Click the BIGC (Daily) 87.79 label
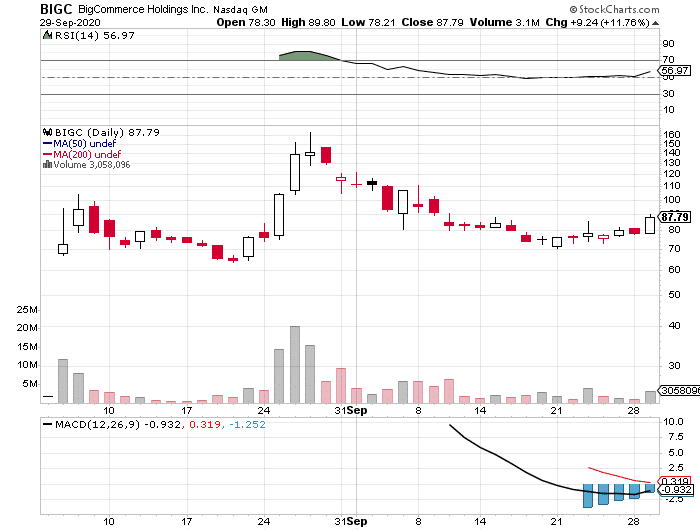Image resolution: width=700 pixels, height=530 pixels. click(x=107, y=132)
